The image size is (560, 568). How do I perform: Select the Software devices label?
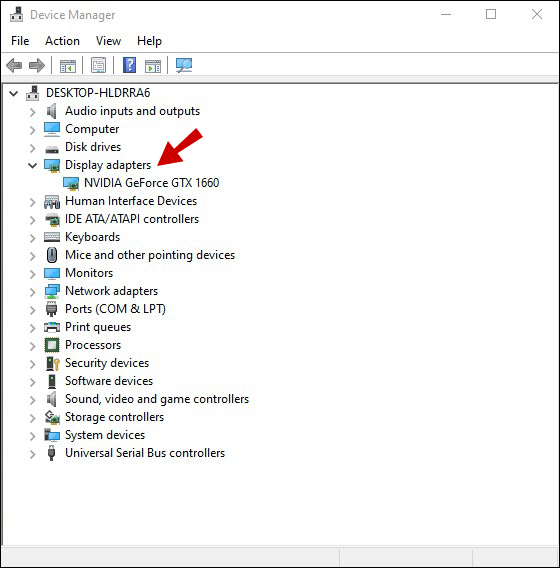(x=109, y=381)
